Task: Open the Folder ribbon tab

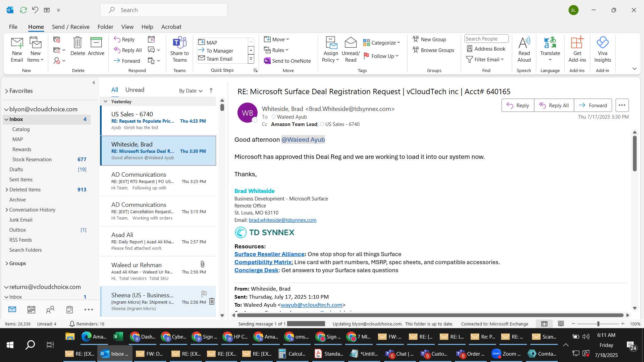Action: coord(105,27)
